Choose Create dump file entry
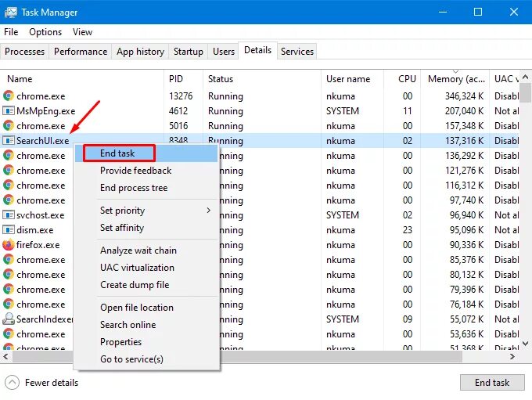Image resolution: width=532 pixels, height=400 pixels. pos(146,285)
